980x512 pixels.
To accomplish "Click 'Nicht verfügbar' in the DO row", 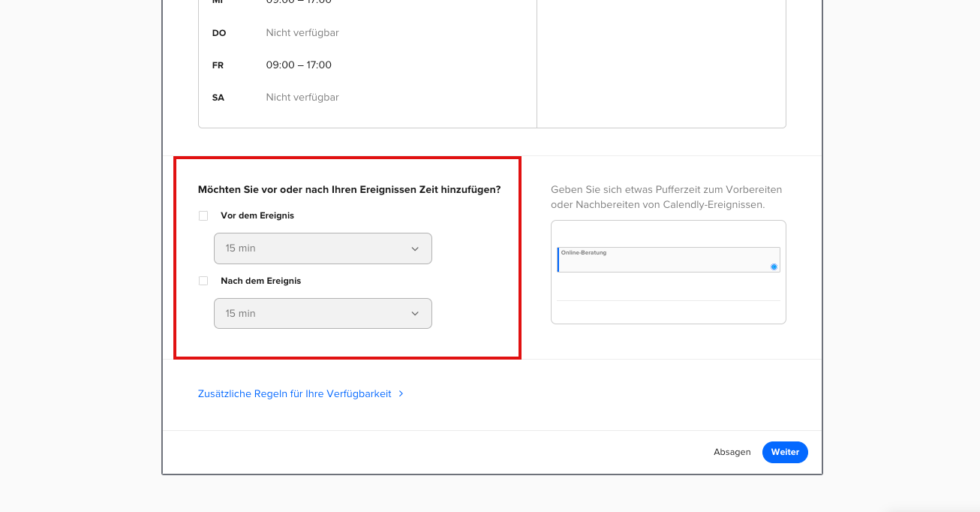I will tap(302, 33).
